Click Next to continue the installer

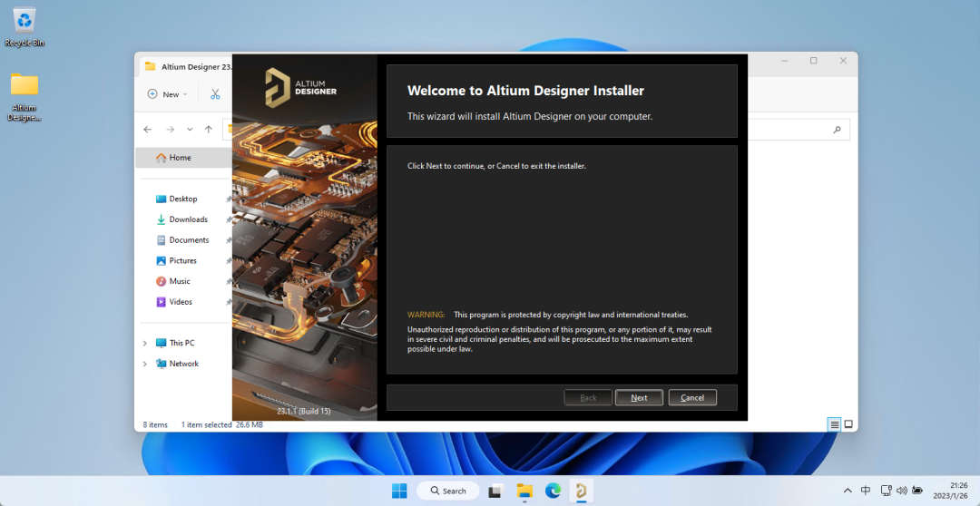(639, 398)
